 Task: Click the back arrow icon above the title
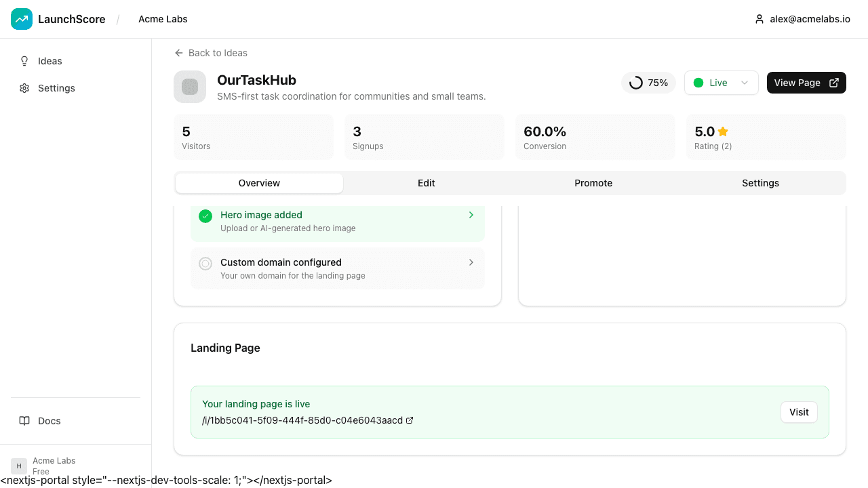pos(179,53)
